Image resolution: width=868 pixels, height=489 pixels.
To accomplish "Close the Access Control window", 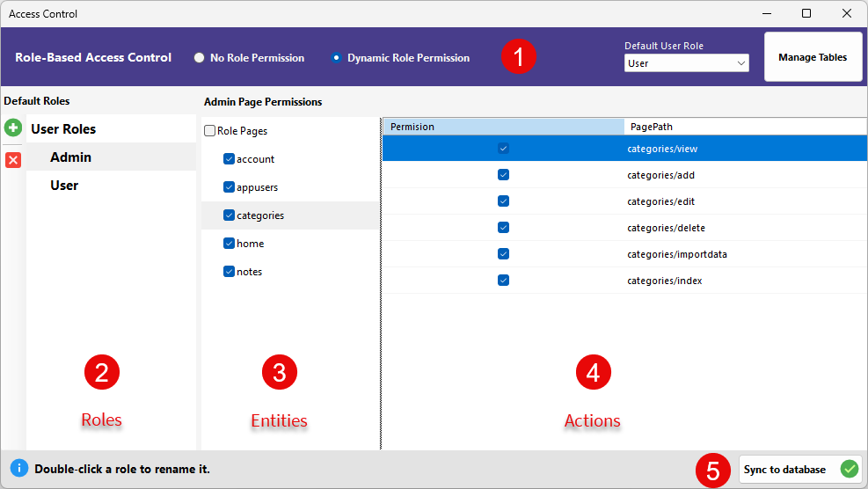I will 847,13.
